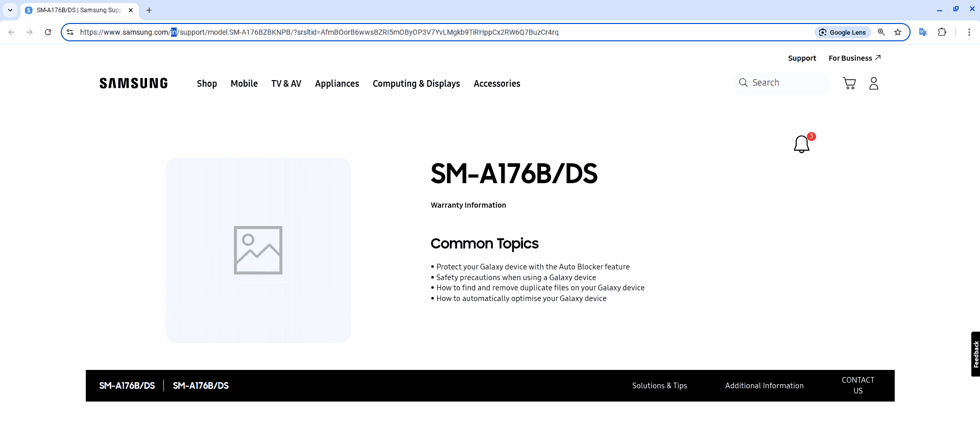
Task: Click the CONTACT US button
Action: (x=857, y=385)
